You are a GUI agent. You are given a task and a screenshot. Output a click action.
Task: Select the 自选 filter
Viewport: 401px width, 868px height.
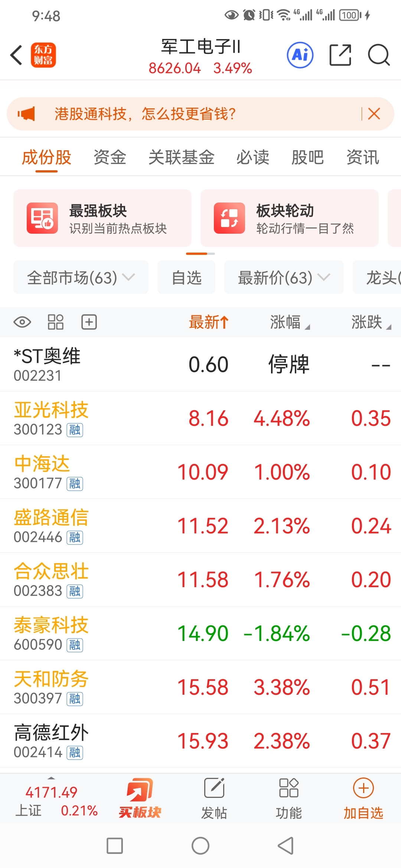pyautogui.click(x=186, y=277)
